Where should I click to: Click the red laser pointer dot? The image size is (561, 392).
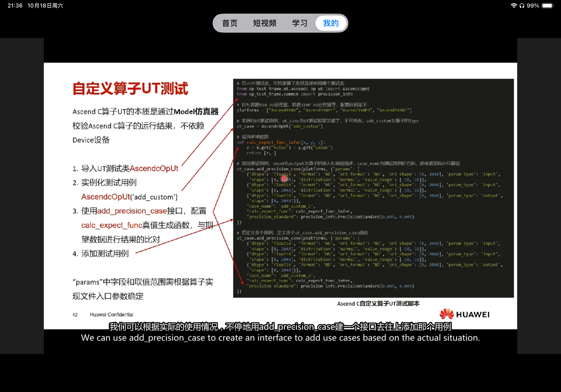(284, 179)
